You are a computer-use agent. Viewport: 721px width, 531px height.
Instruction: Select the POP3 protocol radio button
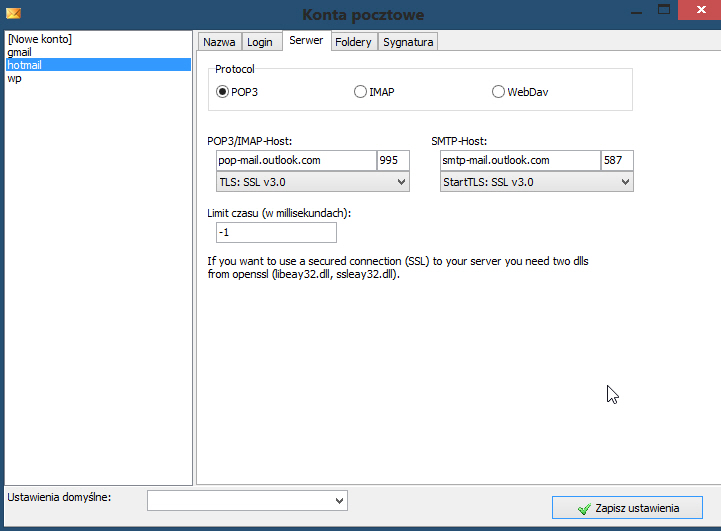[x=222, y=92]
